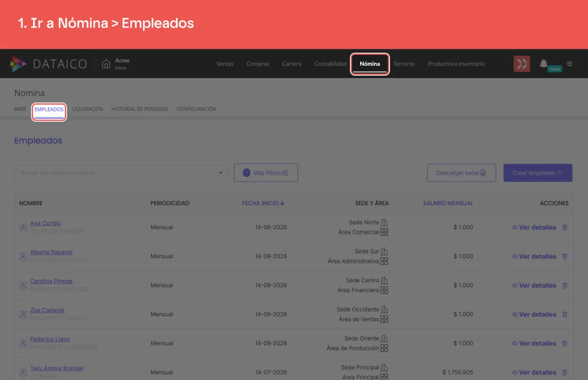The width and height of the screenshot is (588, 380).
Task: View details for Taru Amora Krenaki
Action: tap(534, 372)
